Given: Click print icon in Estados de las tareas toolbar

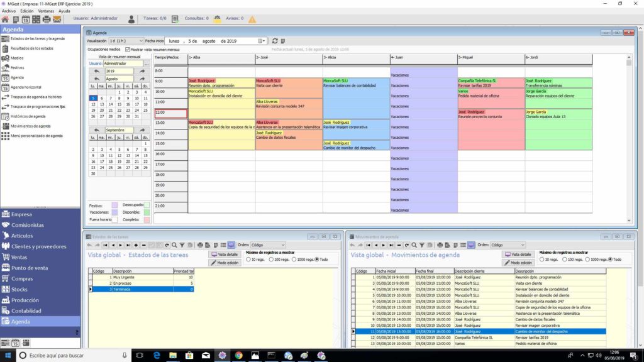Looking at the screenshot, I should click(x=200, y=245).
